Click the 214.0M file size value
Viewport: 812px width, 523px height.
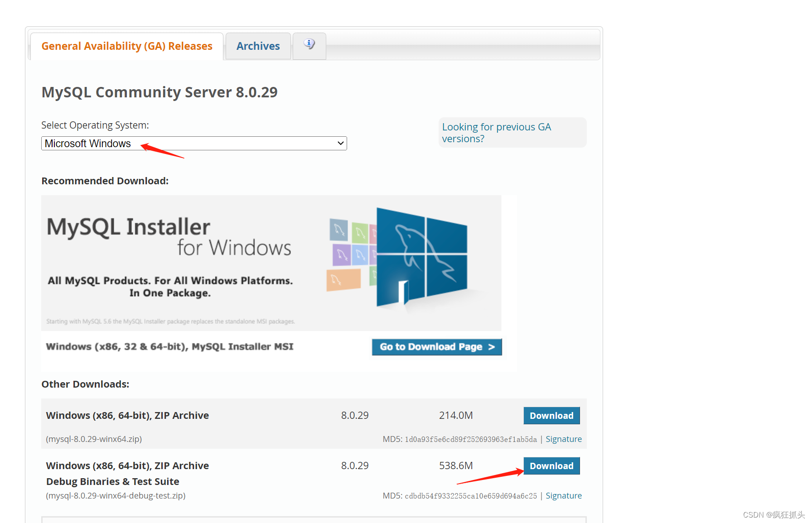pos(456,416)
